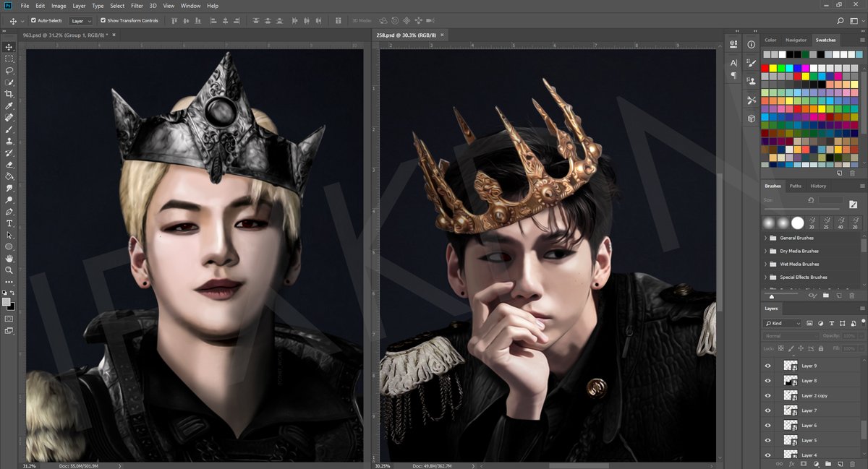The width and height of the screenshot is (868, 469).
Task: Switch to the History tab
Action: (818, 186)
